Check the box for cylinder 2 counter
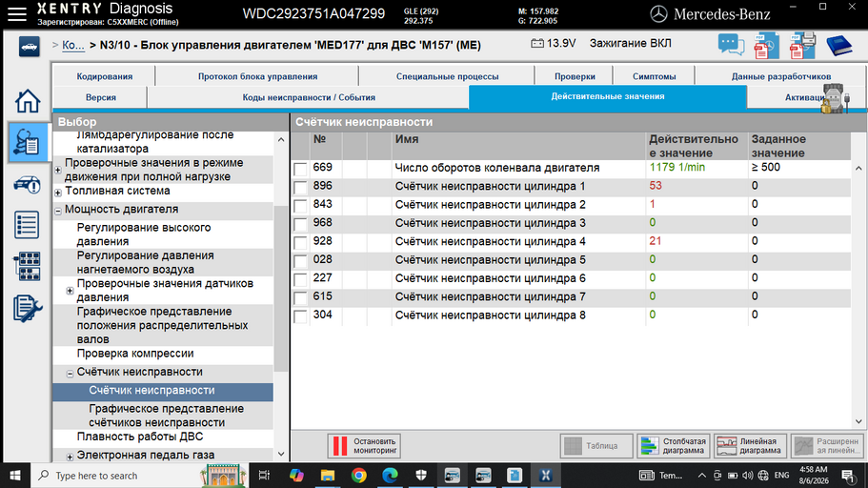The height and width of the screenshot is (488, 868). 300,206
